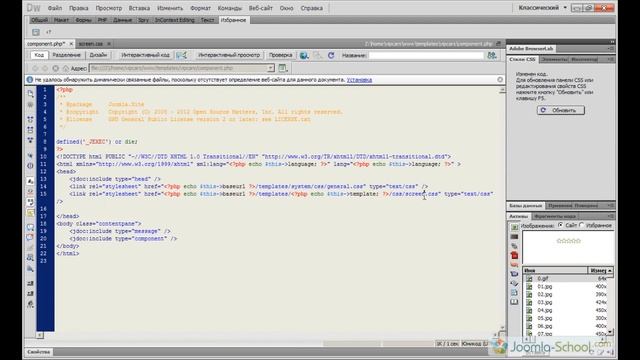This screenshot has height=360, width=640.
Task: Click the Select Parent Tag icon
Action: (x=31, y=156)
